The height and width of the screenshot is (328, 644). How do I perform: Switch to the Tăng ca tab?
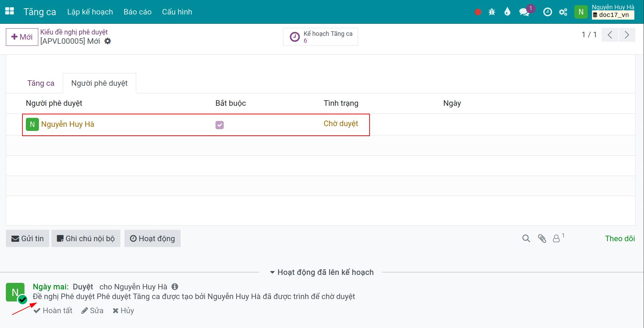(41, 83)
